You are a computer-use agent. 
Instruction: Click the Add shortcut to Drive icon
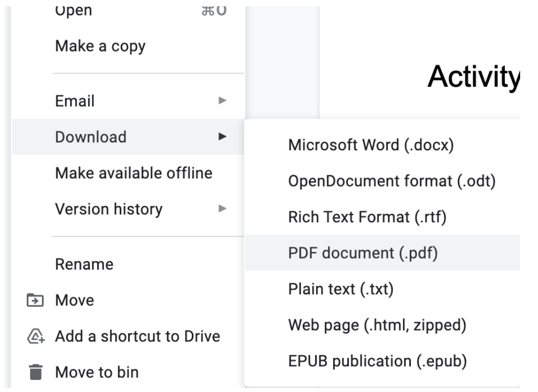point(36,336)
